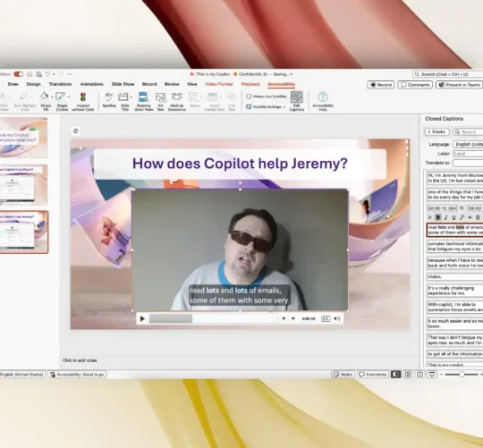Image resolution: width=483 pixels, height=448 pixels.
Task: Click the video progress seek bar
Action: pyautogui.click(x=214, y=318)
